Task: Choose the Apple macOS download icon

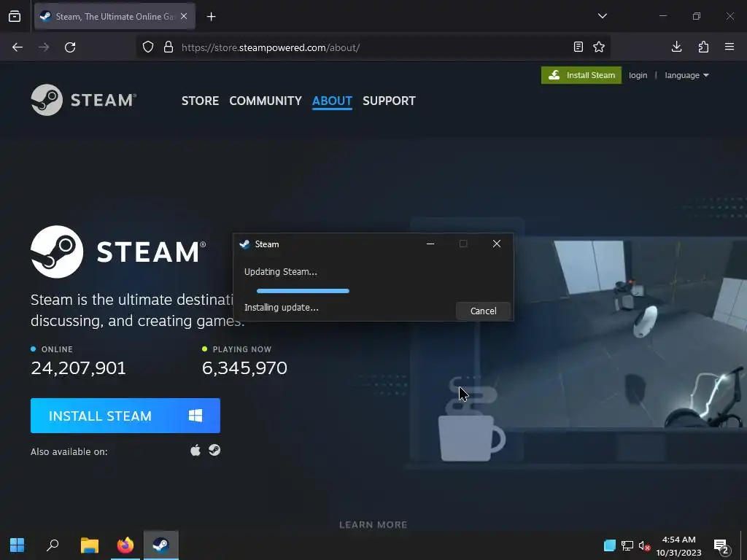Action: [196, 450]
